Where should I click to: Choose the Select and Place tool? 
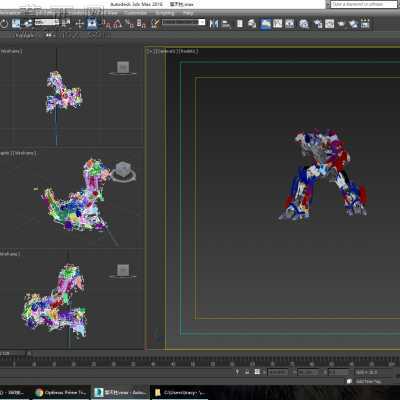pos(28,24)
